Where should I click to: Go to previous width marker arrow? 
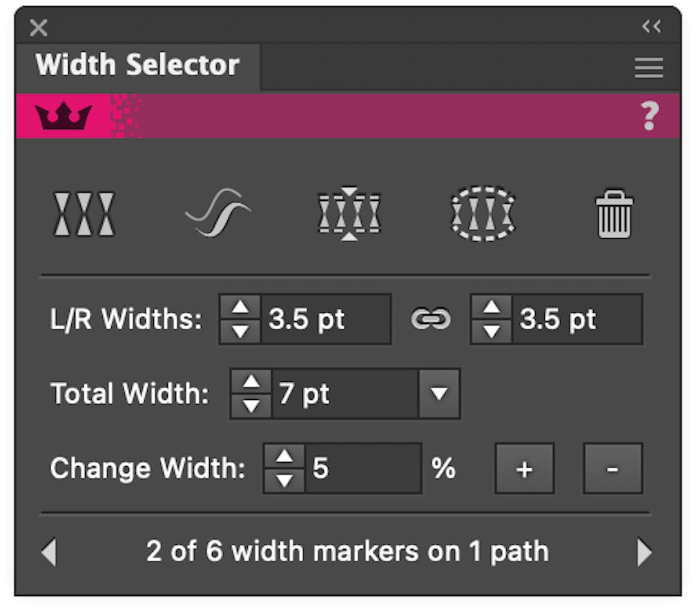pos(48,550)
